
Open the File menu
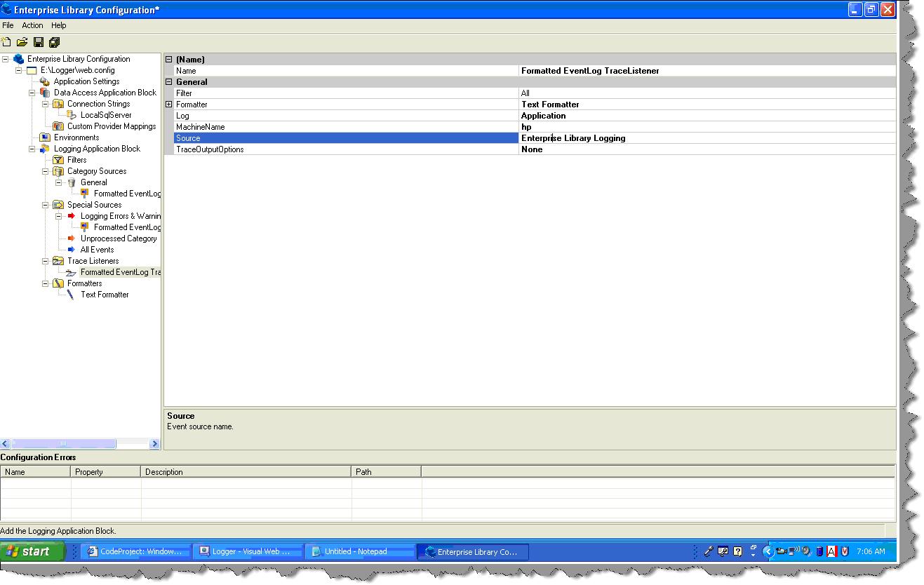pyautogui.click(x=8, y=25)
